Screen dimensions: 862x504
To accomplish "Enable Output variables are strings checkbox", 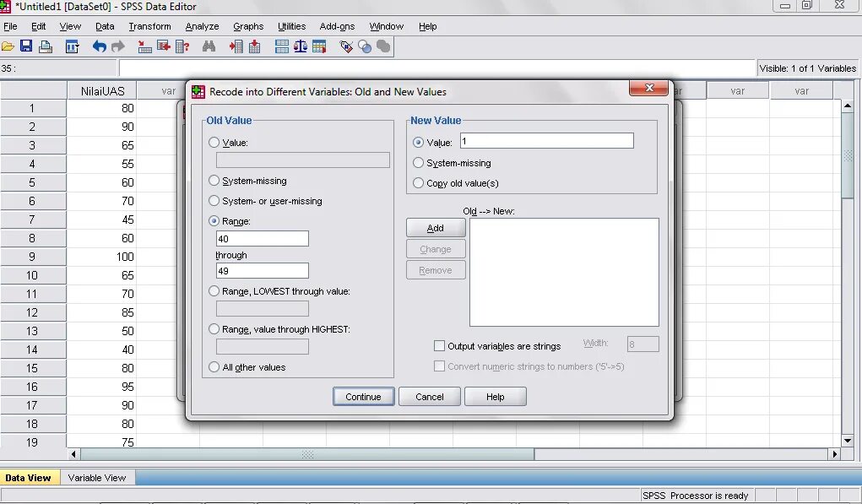I will 439,346.
